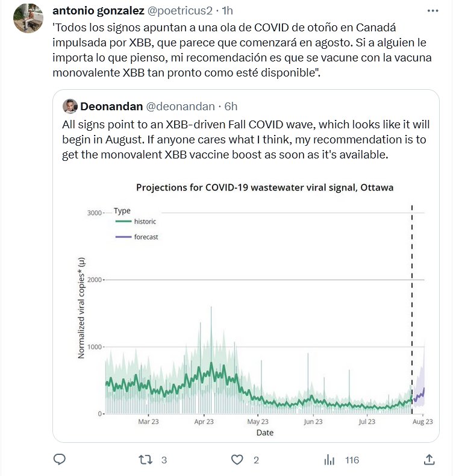Click the dashed vertical forecast marker line
This screenshot has width=459, height=476.
(x=412, y=301)
